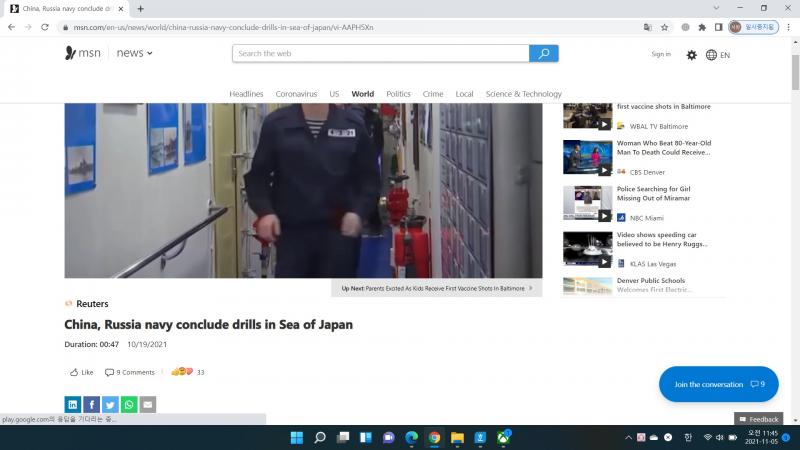Share article on Twitter
Image resolution: width=800 pixels, height=450 pixels.
110,404
